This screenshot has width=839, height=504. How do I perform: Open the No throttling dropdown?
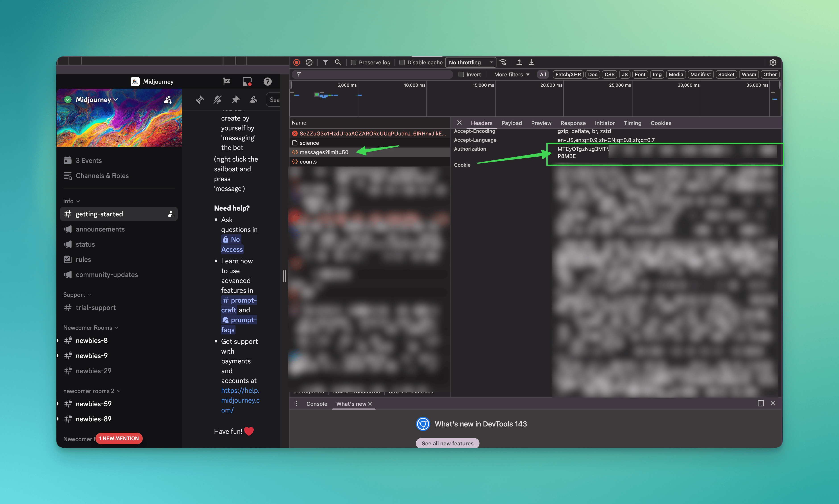coord(471,62)
